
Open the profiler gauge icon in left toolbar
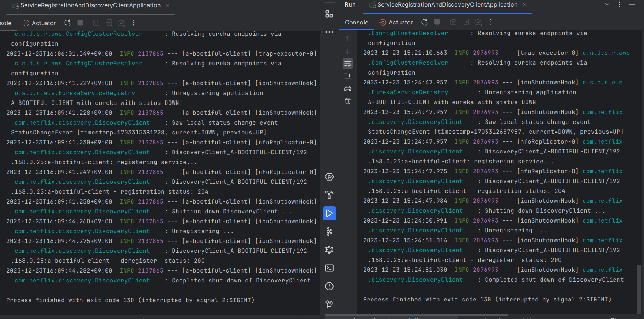click(121, 23)
